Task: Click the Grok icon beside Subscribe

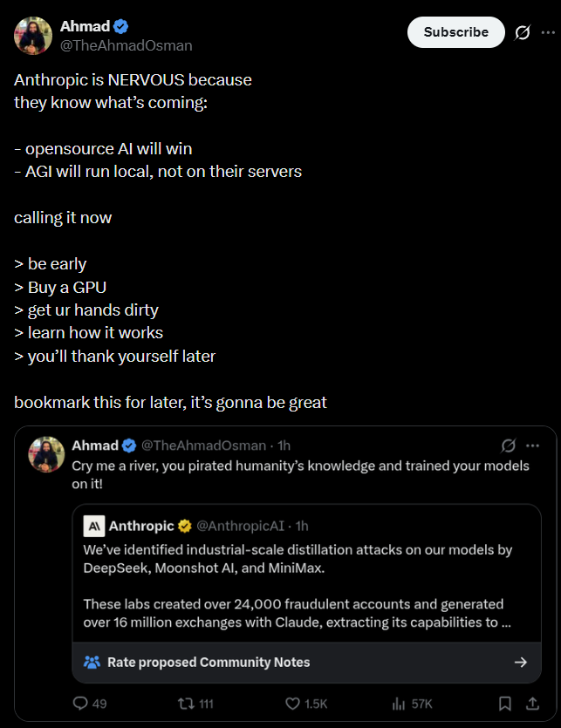Action: click(x=523, y=32)
